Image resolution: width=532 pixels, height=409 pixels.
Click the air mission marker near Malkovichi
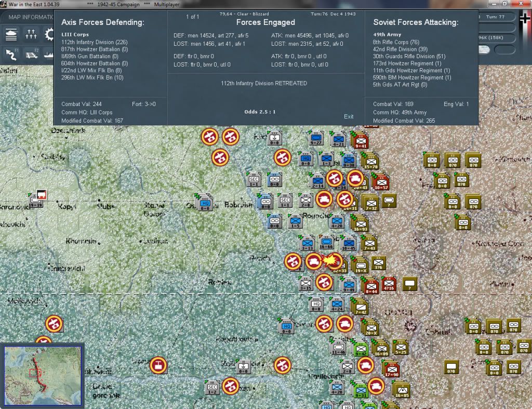[x=54, y=323]
